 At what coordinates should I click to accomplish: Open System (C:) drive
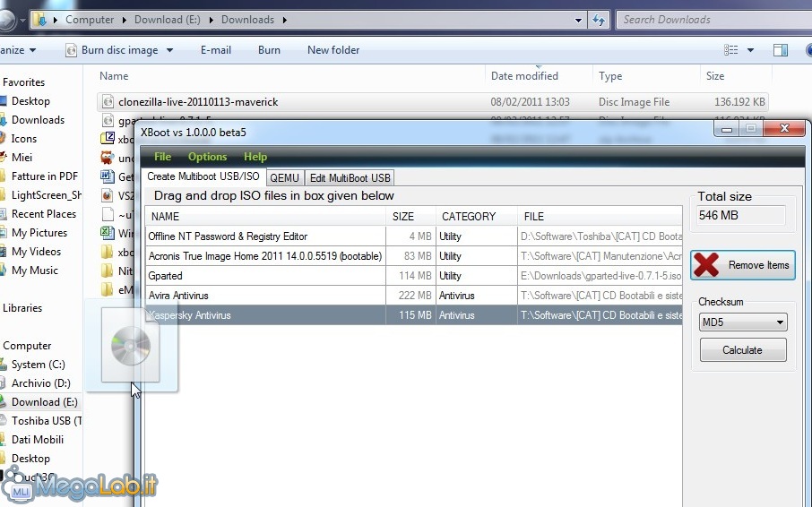click(x=39, y=365)
